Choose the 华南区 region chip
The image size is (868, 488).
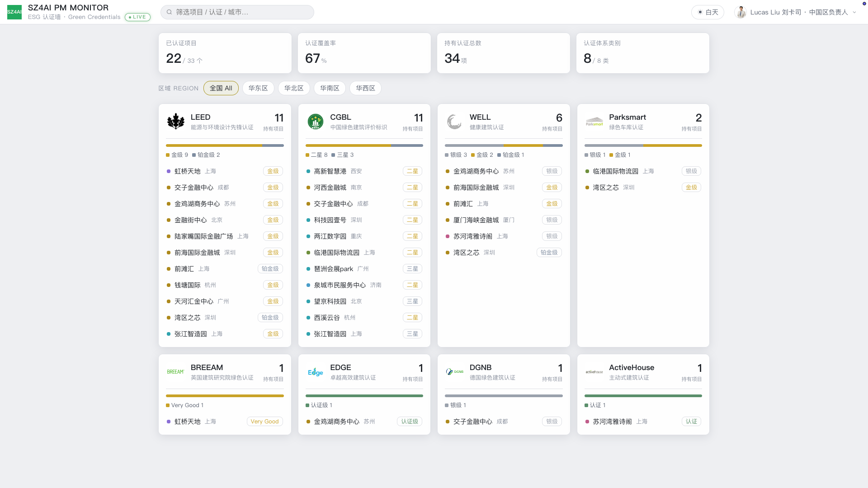[x=330, y=88]
